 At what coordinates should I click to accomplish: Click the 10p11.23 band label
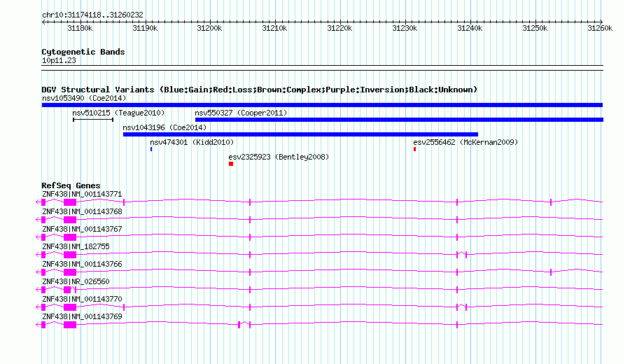click(59, 60)
